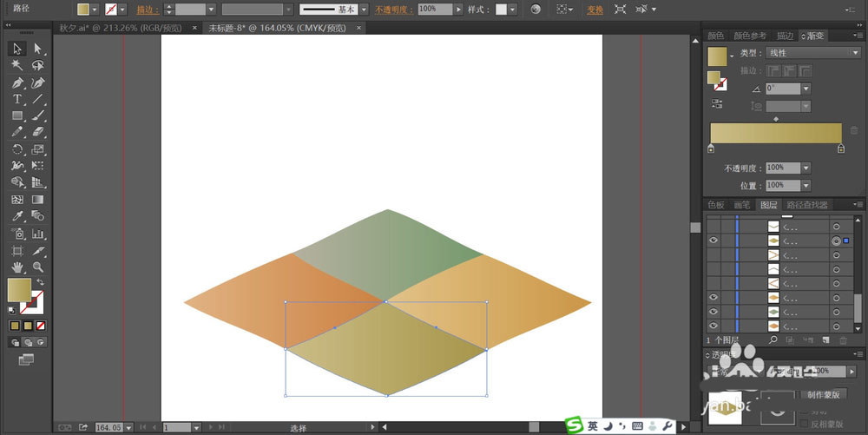Switch to the 描边 panel tab

(x=785, y=36)
